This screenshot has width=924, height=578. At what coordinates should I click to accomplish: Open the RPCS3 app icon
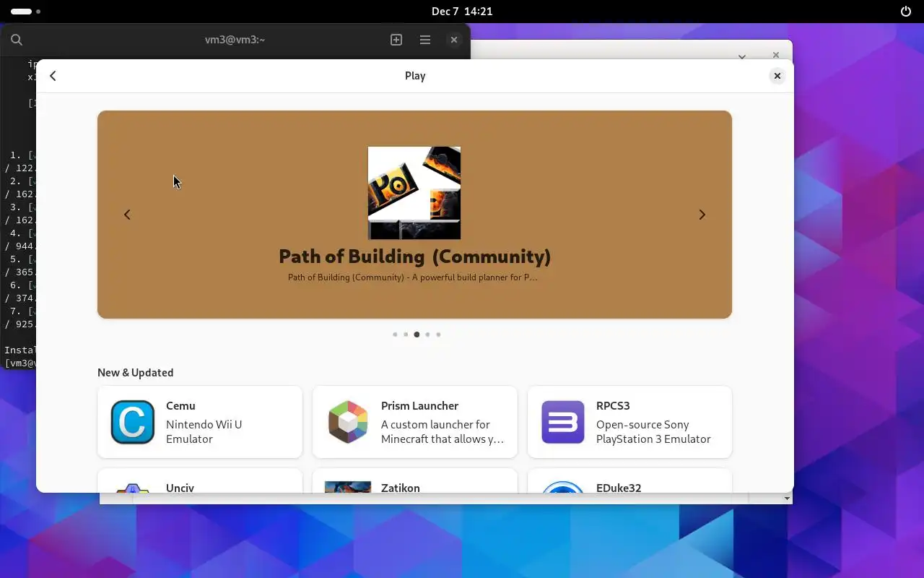coord(563,422)
